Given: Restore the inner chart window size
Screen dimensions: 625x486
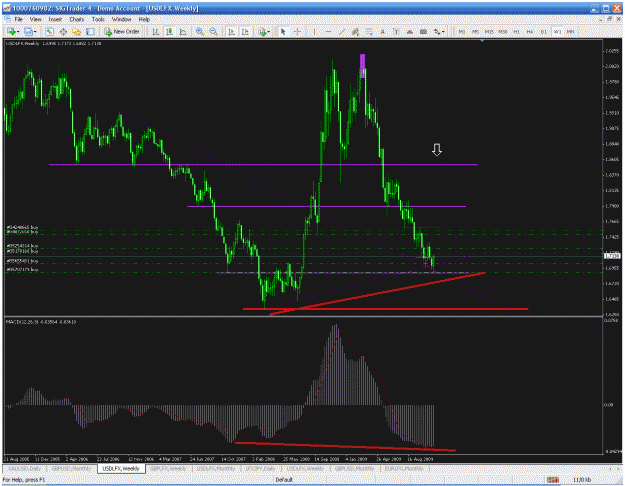Looking at the screenshot, I should [610, 19].
